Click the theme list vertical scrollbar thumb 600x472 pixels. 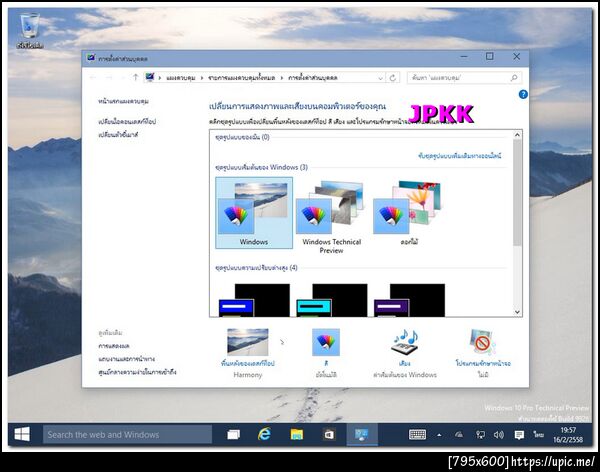[x=517, y=193]
